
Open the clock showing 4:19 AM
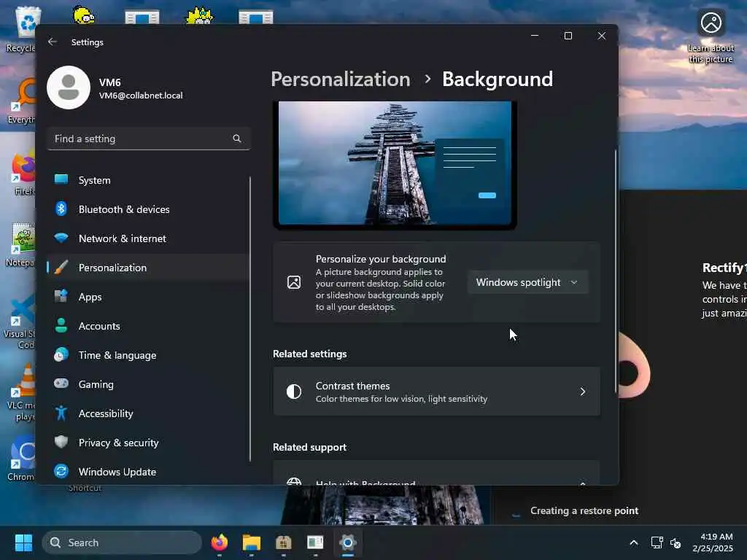point(713,542)
